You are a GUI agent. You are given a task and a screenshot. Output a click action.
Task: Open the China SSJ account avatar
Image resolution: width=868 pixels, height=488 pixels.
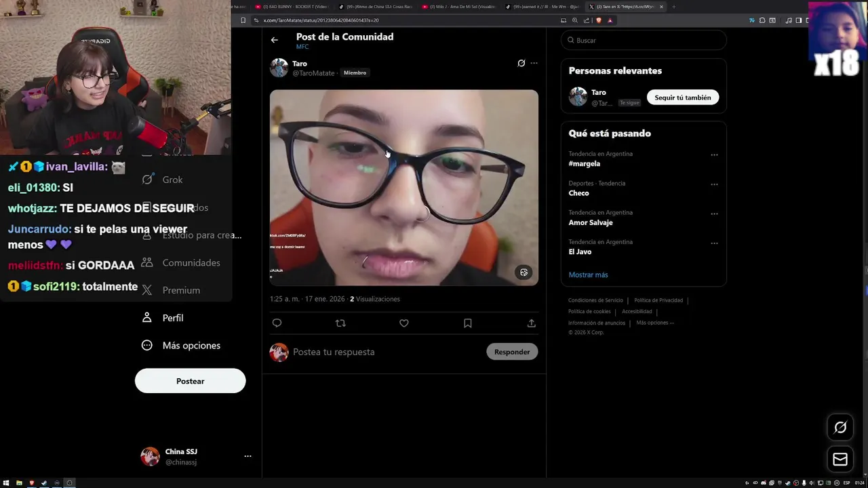pos(150,457)
